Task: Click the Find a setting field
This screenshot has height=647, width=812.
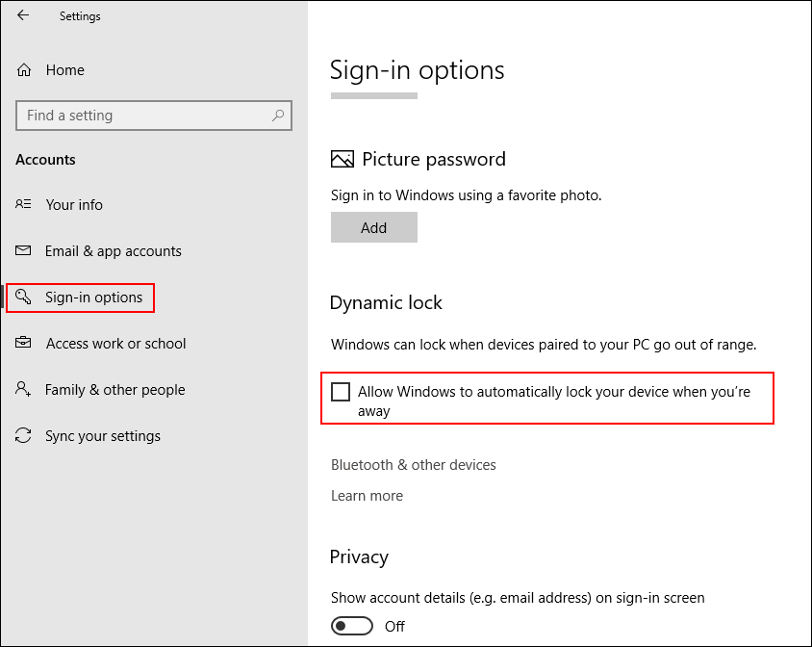Action: click(x=154, y=116)
